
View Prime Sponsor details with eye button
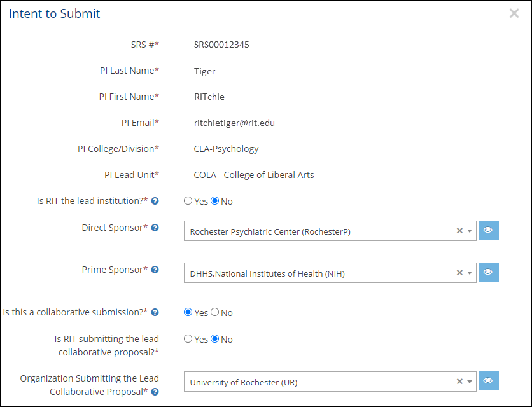tap(488, 272)
